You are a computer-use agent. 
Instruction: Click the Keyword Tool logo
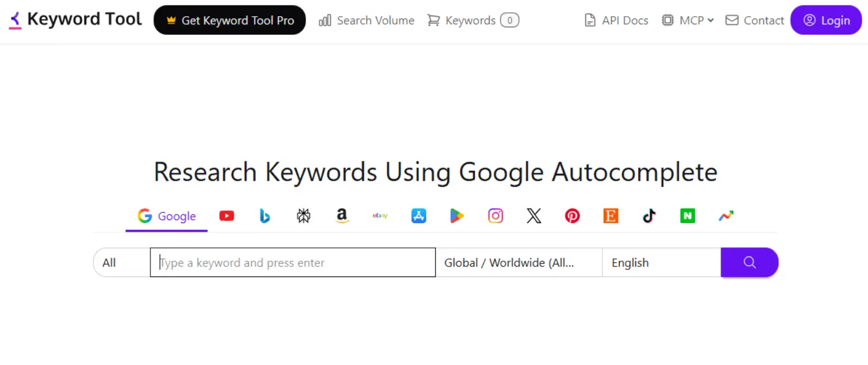point(75,20)
